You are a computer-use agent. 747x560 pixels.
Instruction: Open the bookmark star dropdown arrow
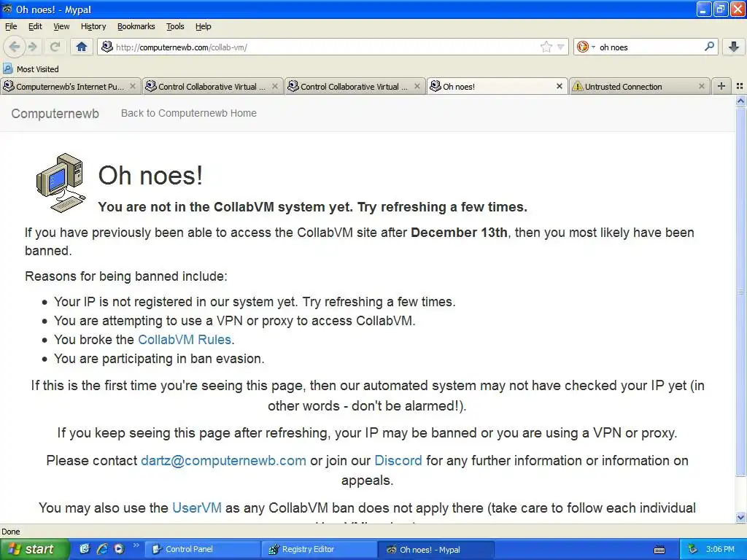click(561, 47)
